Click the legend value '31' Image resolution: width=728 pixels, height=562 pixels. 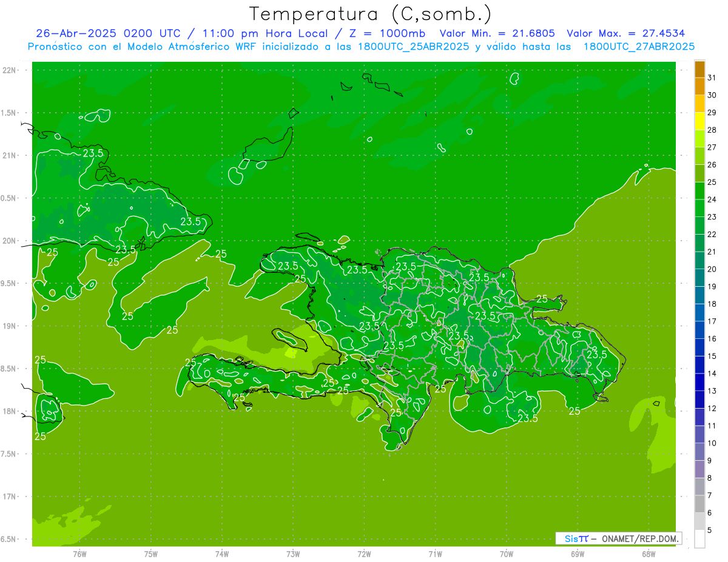712,78
